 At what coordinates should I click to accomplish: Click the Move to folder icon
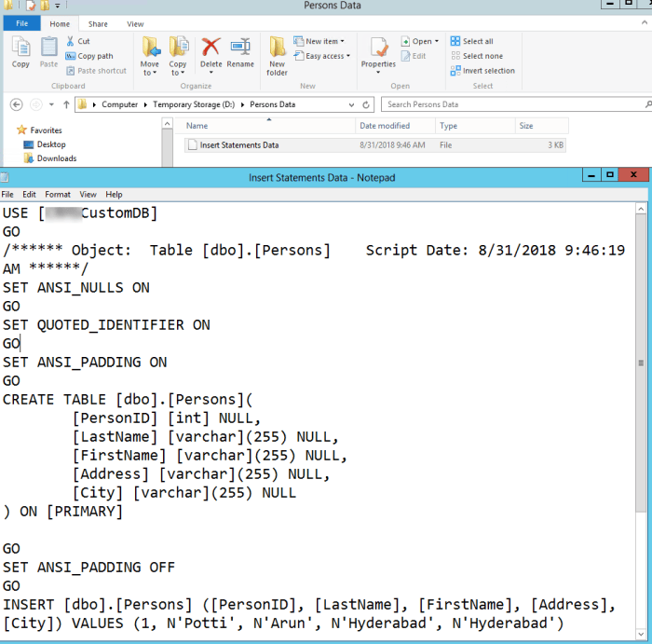coord(150,47)
